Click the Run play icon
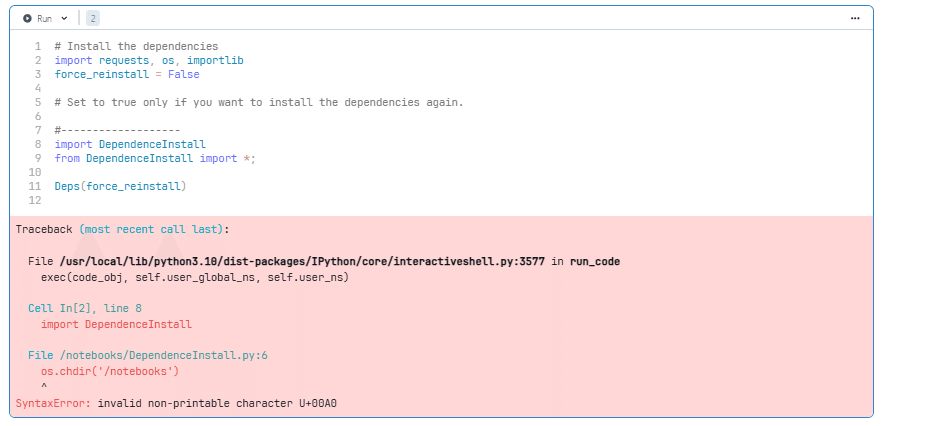Viewport: 940px width, 426px height. click(27, 18)
